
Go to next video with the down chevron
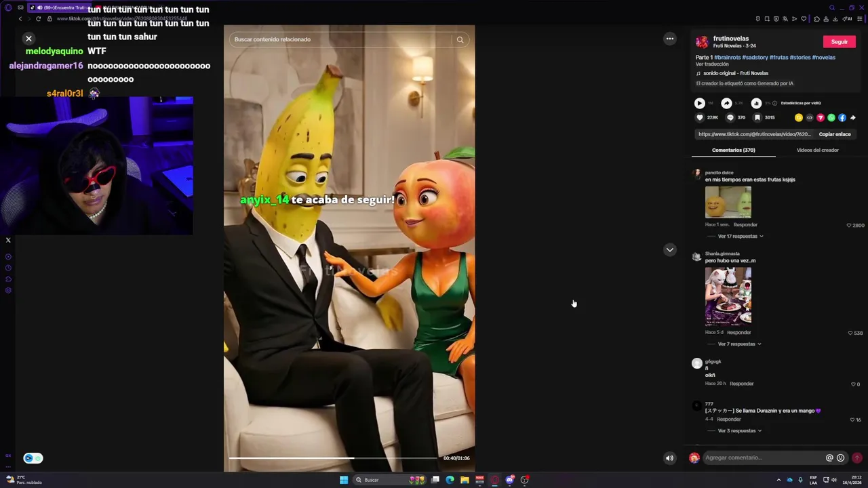[669, 249]
